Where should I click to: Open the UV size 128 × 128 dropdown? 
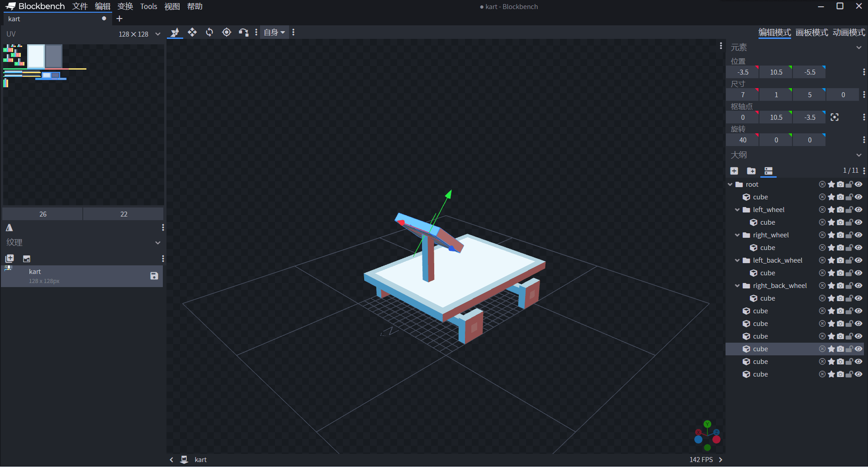tap(139, 34)
